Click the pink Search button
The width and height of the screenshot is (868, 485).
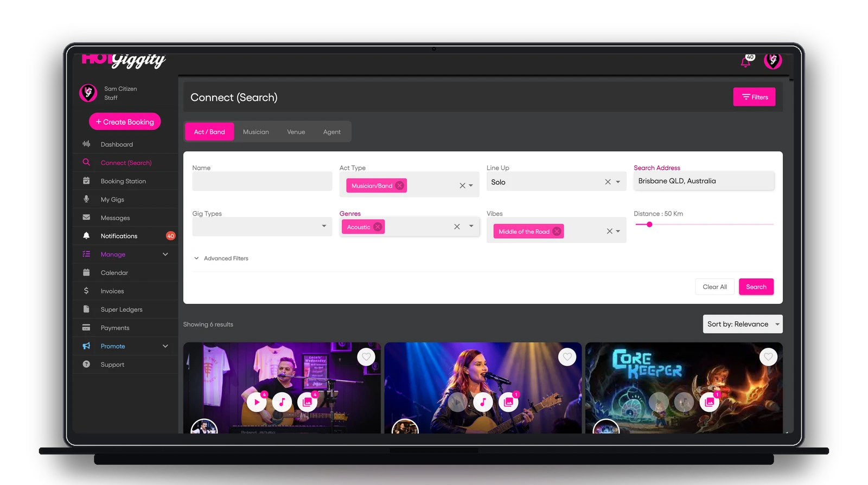pyautogui.click(x=756, y=287)
